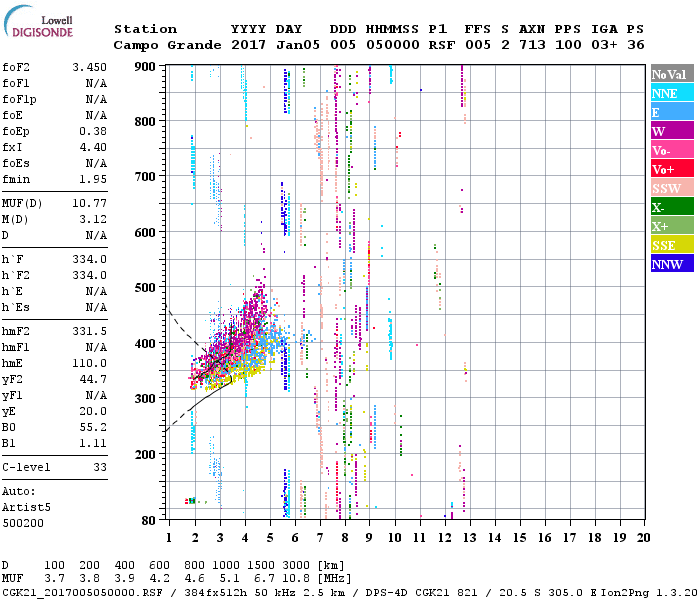Click the Artist5 auto-scaling label
This screenshot has width=700, height=600.
26,508
